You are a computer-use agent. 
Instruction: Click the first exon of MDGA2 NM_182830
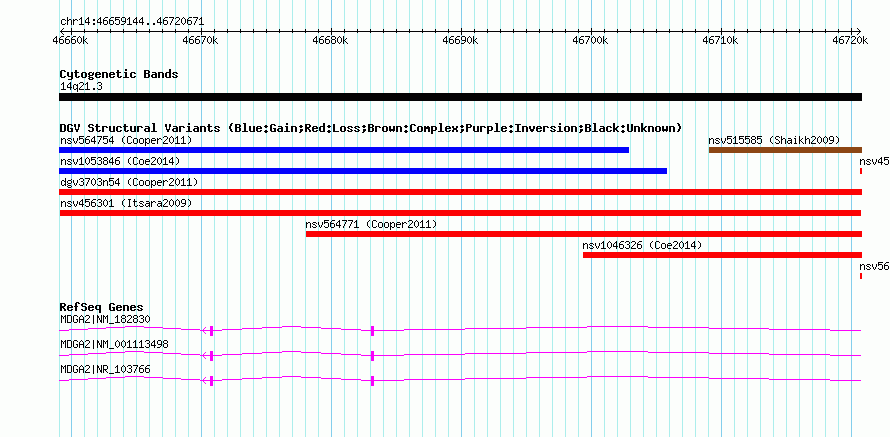[211, 331]
